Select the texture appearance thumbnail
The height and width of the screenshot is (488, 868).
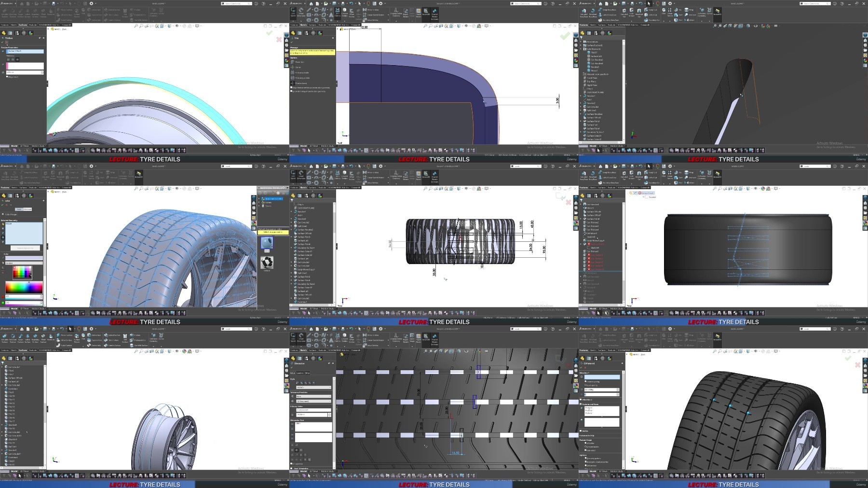tap(267, 262)
